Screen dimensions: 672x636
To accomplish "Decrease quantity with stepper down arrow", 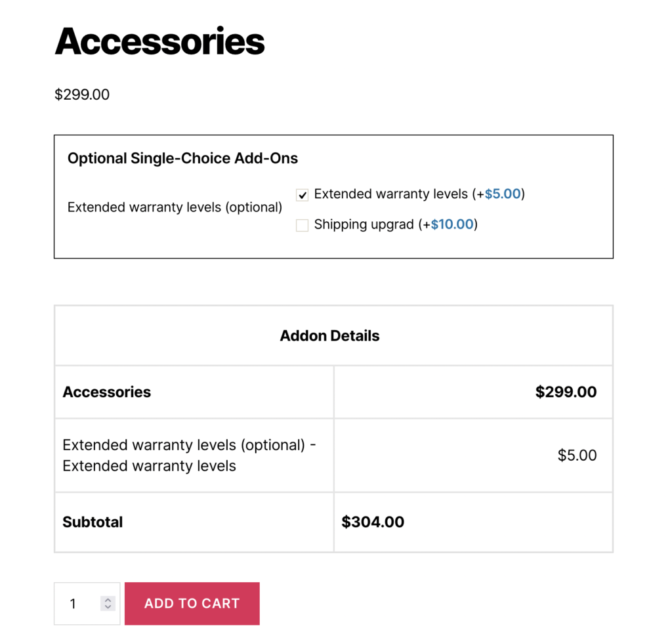I will (x=109, y=607).
